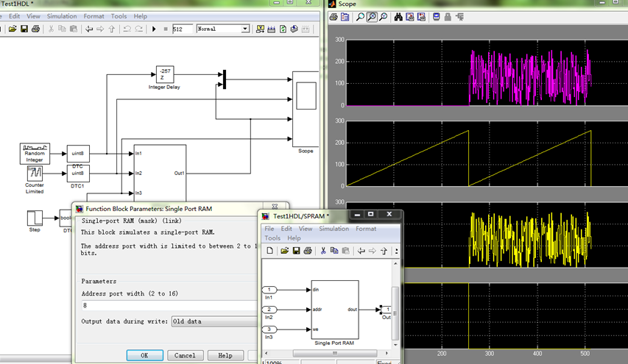The width and height of the screenshot is (628, 364).
Task: Select the Zoom X-axis tool in Scope
Action: point(373,17)
